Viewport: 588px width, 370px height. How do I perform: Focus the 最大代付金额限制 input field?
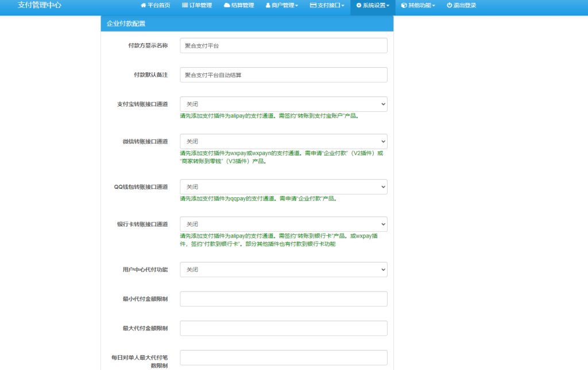click(x=284, y=329)
